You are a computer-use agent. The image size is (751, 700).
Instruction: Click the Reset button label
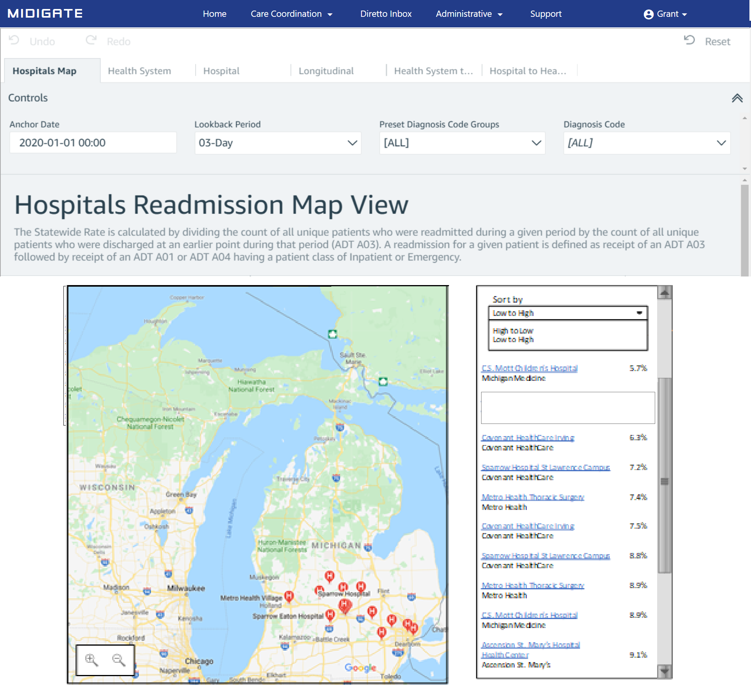tap(717, 41)
